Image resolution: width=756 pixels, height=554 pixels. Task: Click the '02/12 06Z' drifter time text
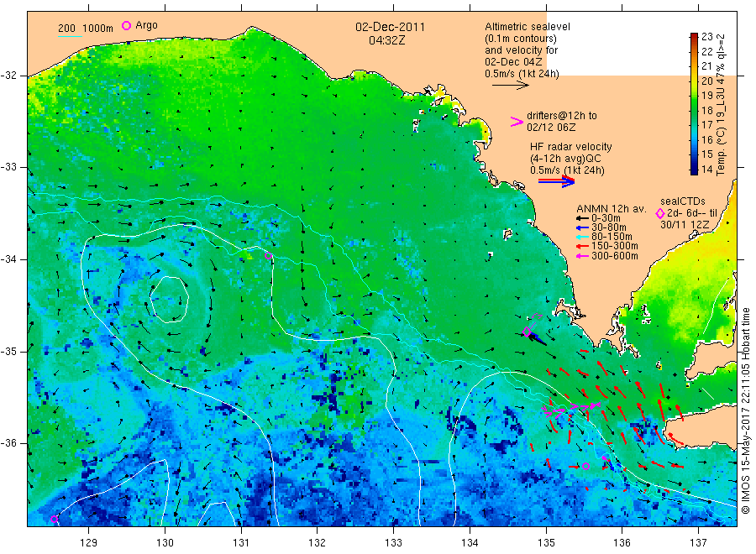[551, 128]
